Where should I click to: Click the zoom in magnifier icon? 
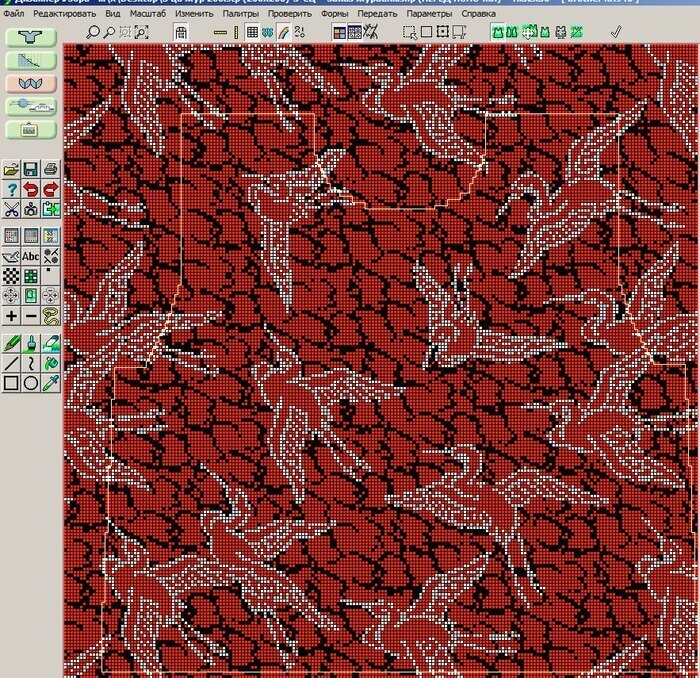(x=93, y=33)
